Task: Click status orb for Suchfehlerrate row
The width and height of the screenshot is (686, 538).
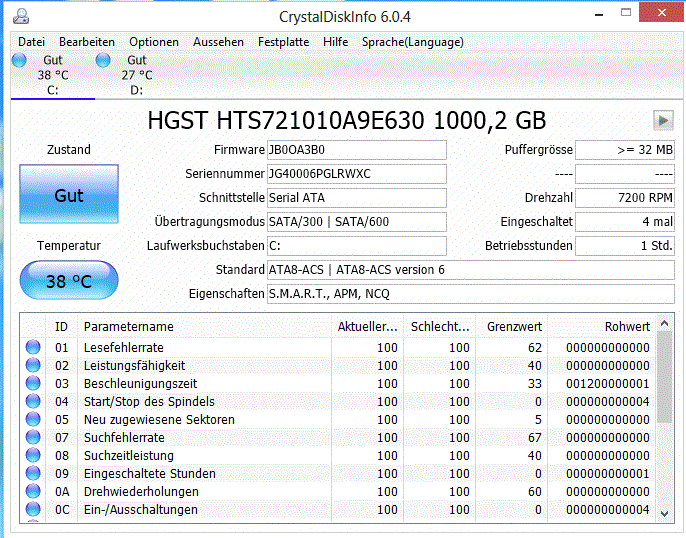Action: (33, 437)
